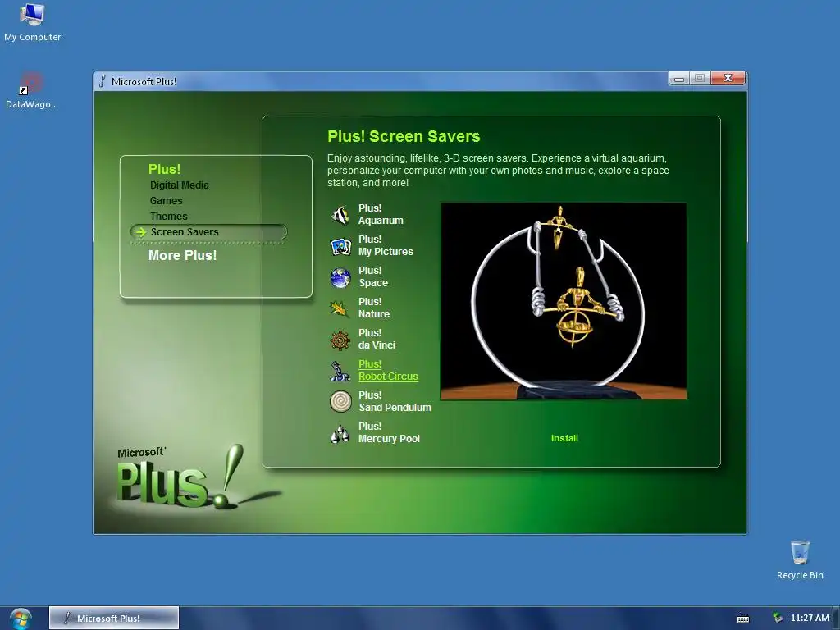Image resolution: width=840 pixels, height=630 pixels.
Task: Open the Recycle Bin icon
Action: (x=800, y=559)
